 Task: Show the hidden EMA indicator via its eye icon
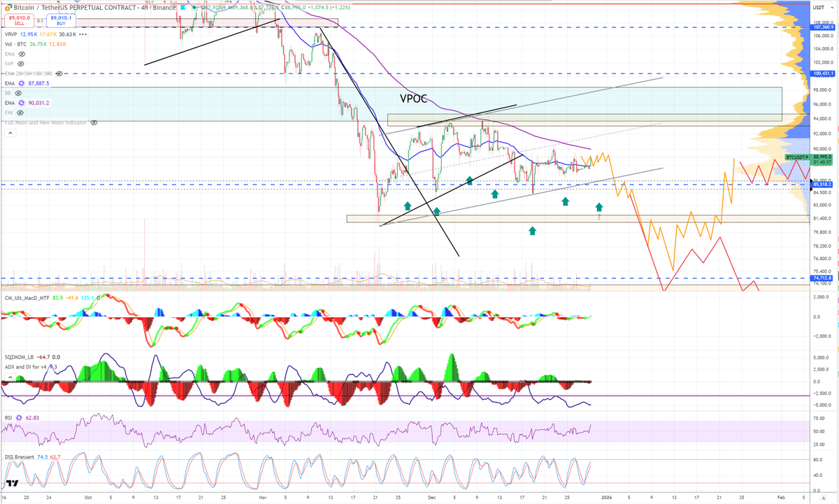[23, 53]
